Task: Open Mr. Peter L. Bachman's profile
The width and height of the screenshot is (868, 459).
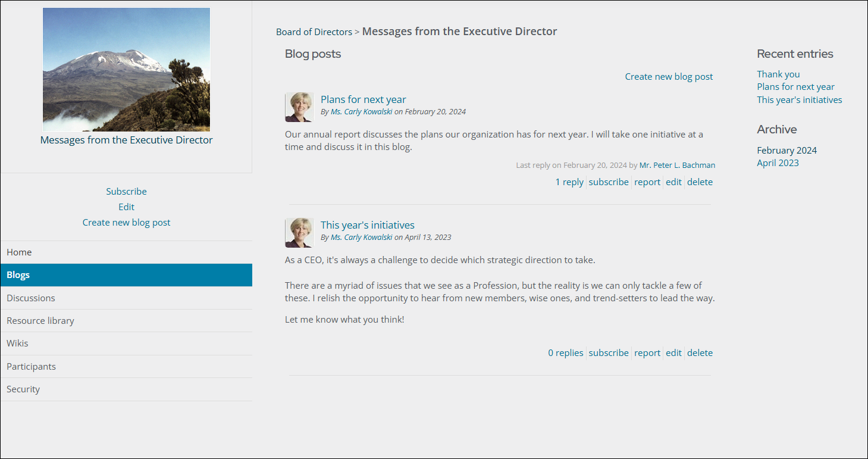Action: click(677, 166)
